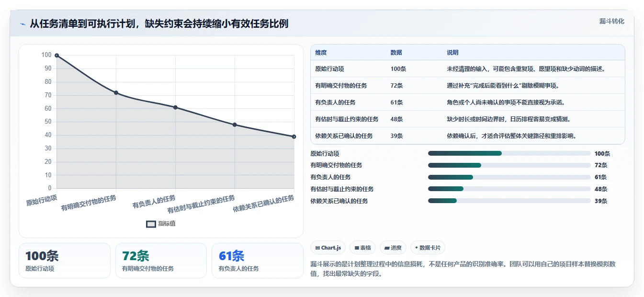
Task: Click the 100条 data card
Action: 65,261
